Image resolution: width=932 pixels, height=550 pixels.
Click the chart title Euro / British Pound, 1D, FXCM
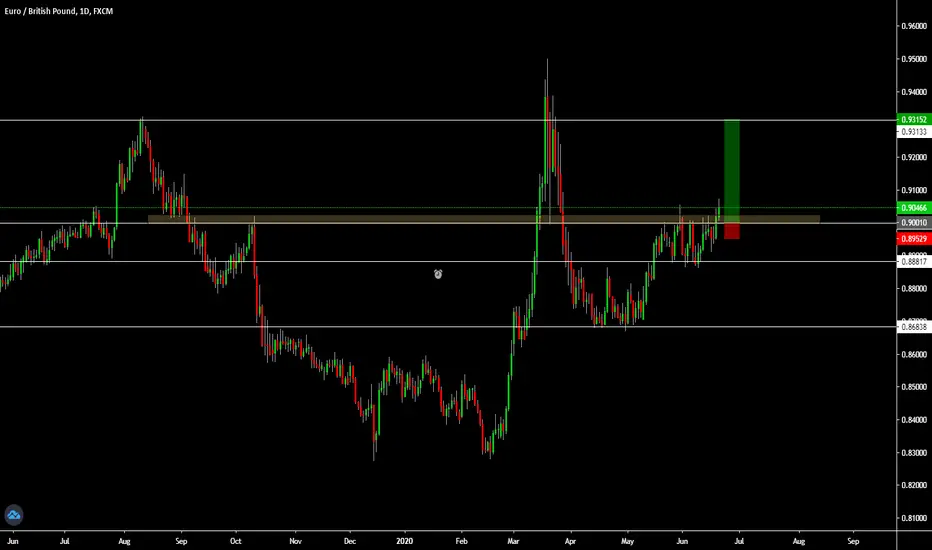point(58,11)
